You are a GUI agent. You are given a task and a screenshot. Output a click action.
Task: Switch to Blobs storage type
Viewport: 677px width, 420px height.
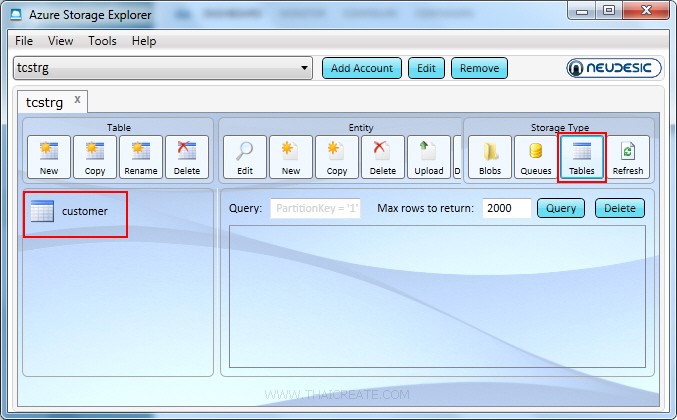[490, 157]
